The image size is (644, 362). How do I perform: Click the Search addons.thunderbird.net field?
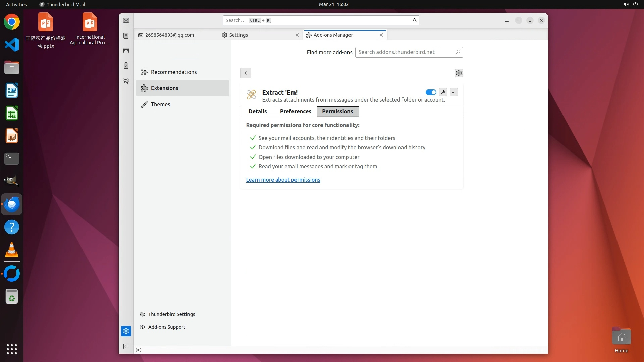[x=405, y=52]
